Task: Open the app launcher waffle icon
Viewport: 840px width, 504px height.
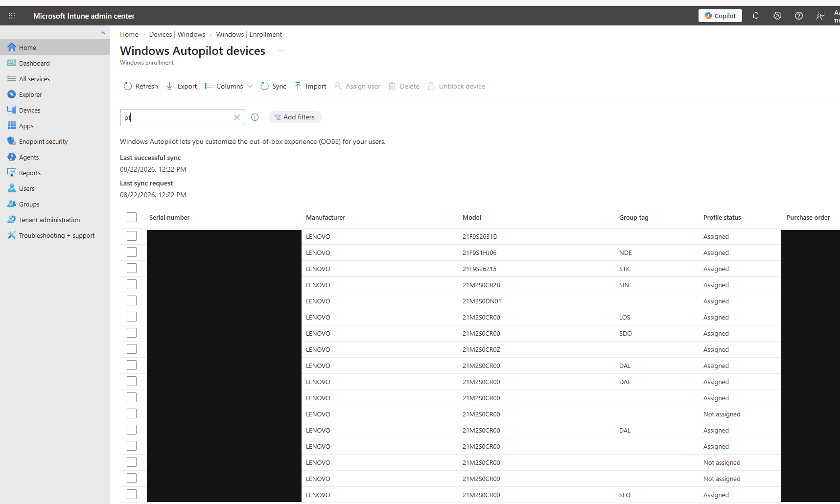Action: click(x=12, y=16)
